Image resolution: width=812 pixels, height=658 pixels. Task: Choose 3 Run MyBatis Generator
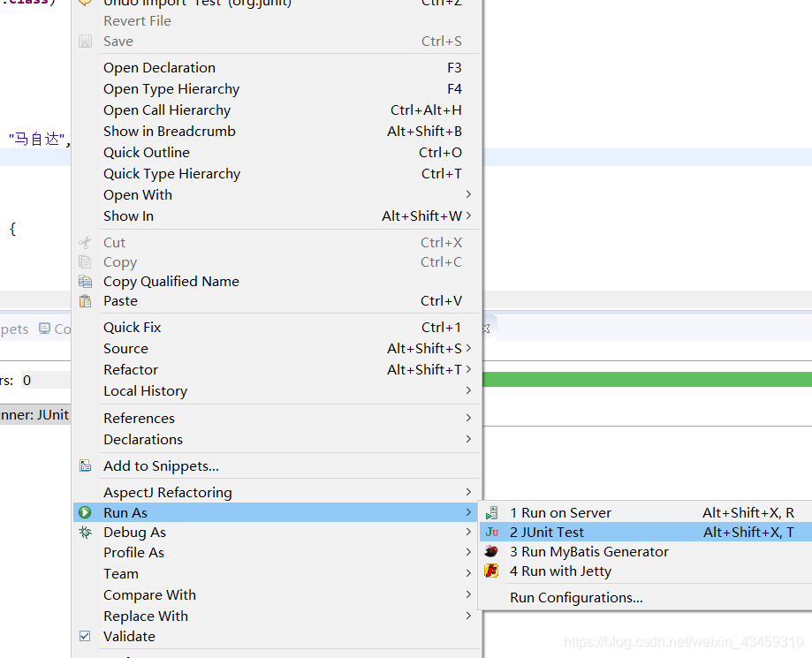tap(646, 552)
